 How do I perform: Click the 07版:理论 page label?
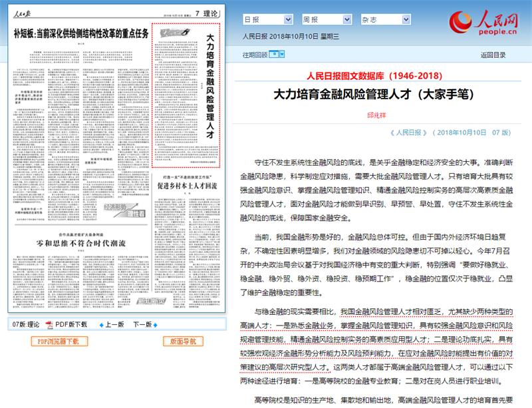click(26, 325)
